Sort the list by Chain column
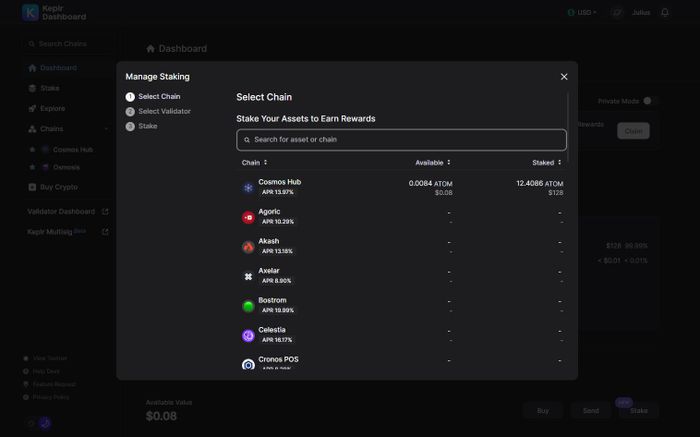The width and height of the screenshot is (700, 437). pyautogui.click(x=254, y=162)
